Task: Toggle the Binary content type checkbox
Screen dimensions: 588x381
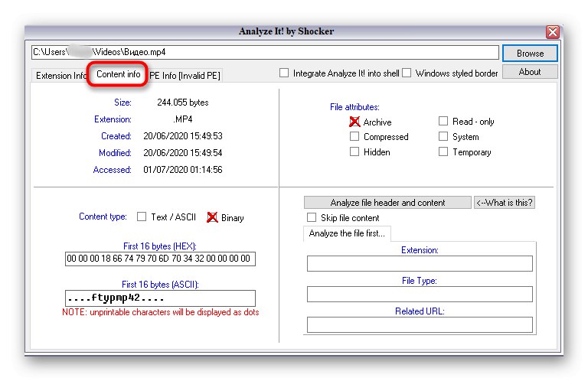Action: click(212, 217)
